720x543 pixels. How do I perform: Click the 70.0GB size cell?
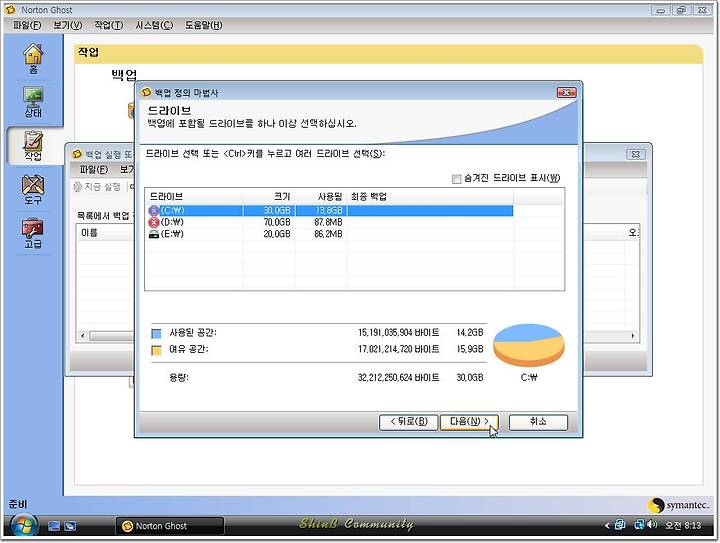(277, 222)
